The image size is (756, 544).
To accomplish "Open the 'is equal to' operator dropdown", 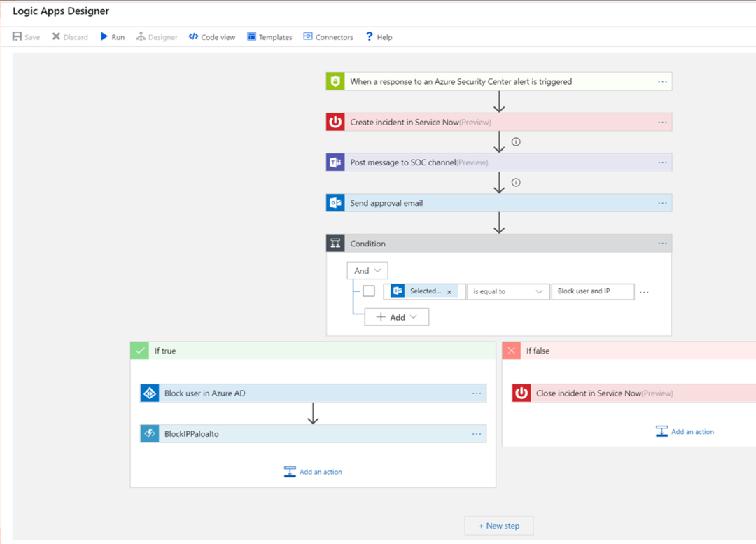I will [x=508, y=291].
